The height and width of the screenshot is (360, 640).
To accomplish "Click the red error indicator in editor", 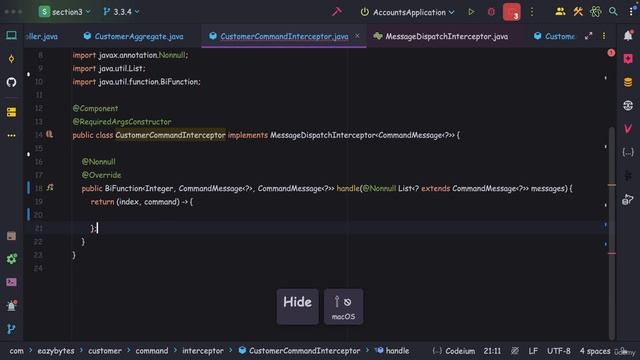I will click(x=611, y=53).
